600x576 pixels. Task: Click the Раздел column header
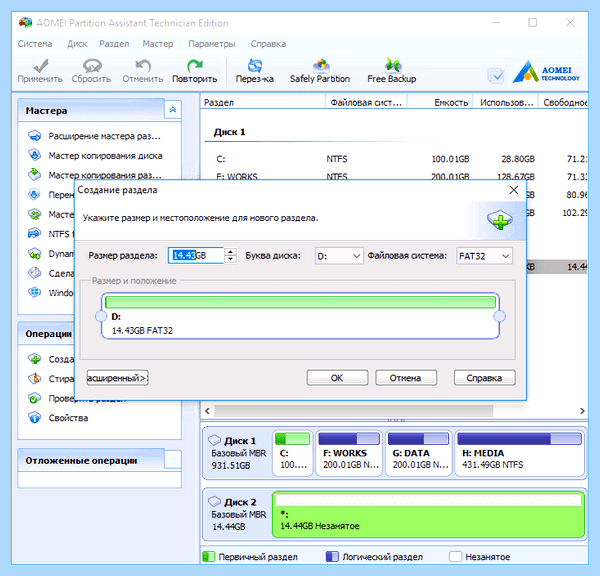pos(263,103)
